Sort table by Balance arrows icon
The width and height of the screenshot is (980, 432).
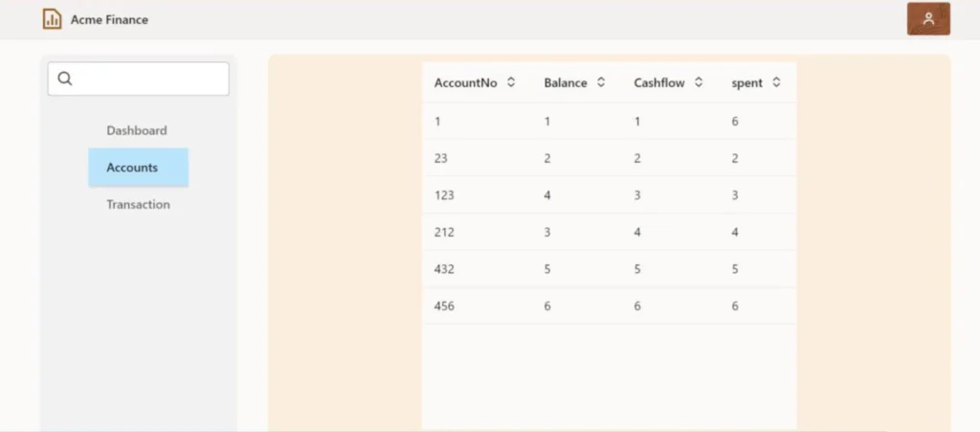pos(601,82)
